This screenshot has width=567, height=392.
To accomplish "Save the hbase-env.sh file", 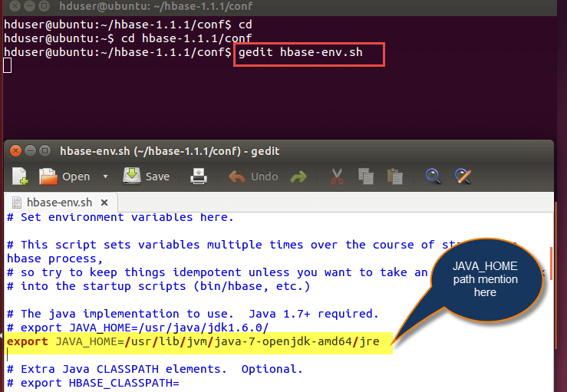I will [147, 176].
